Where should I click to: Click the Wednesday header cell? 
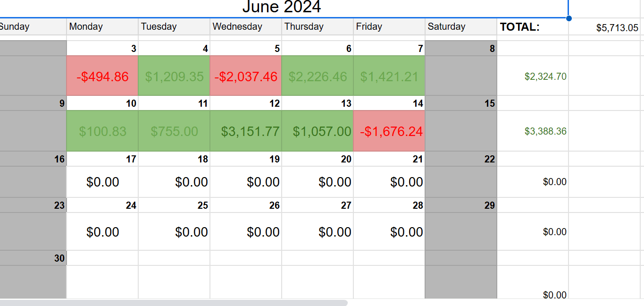pyautogui.click(x=246, y=27)
